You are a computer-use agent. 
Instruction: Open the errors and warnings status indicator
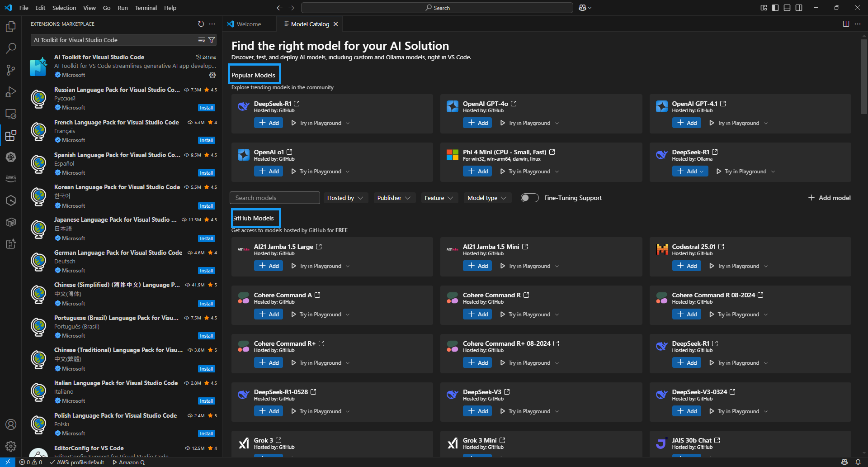(31, 462)
